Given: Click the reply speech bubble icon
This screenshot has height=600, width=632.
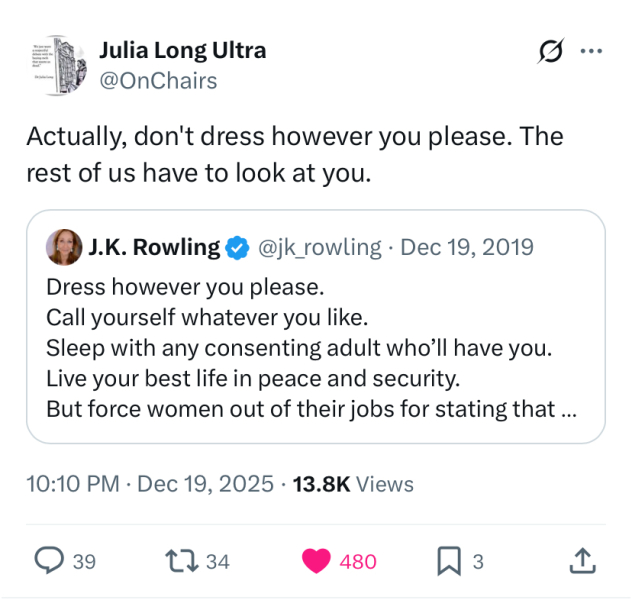Looking at the screenshot, I should pyautogui.click(x=49, y=561).
